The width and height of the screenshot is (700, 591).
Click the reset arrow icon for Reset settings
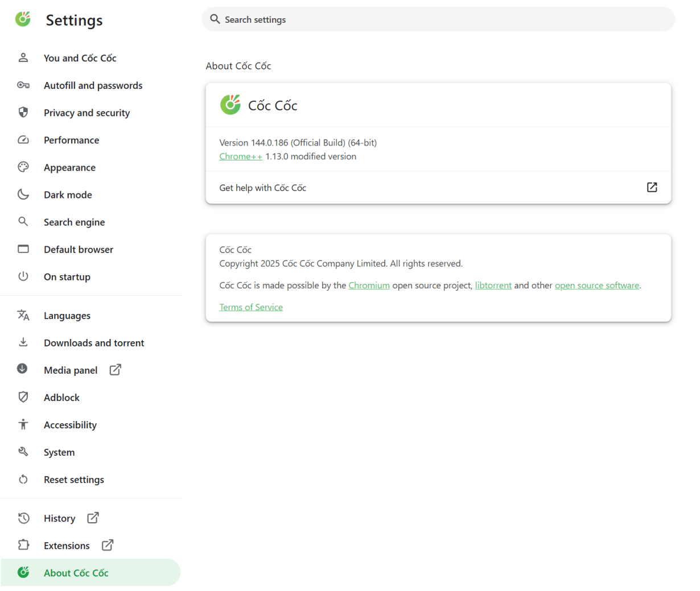23,480
